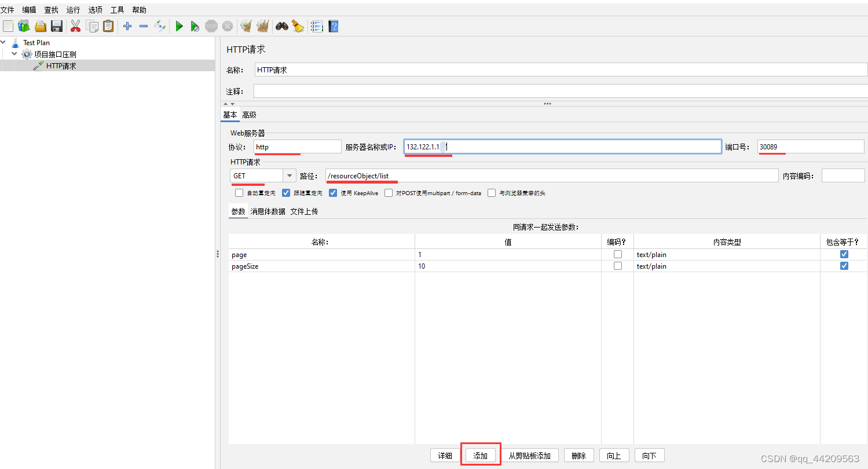The height and width of the screenshot is (469, 868).
Task: Toggle 编码 checkbox for page row
Action: pyautogui.click(x=618, y=254)
